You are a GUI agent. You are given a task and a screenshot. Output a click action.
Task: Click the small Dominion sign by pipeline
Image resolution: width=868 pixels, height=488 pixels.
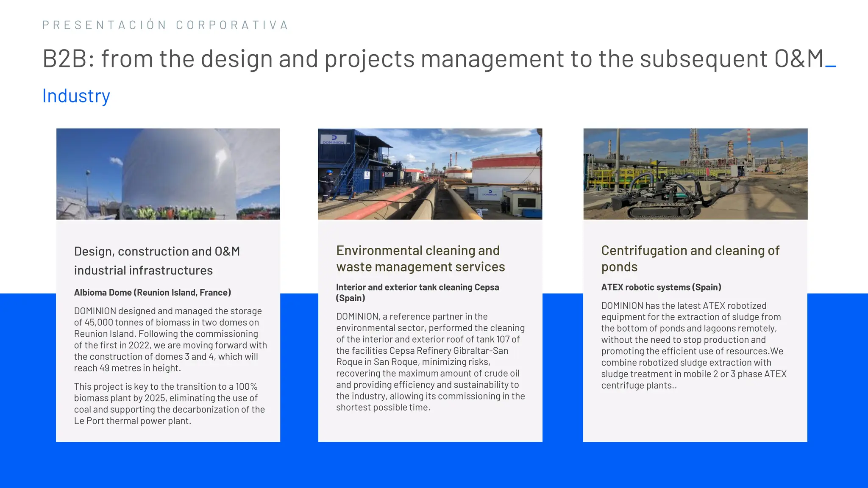[490, 193]
